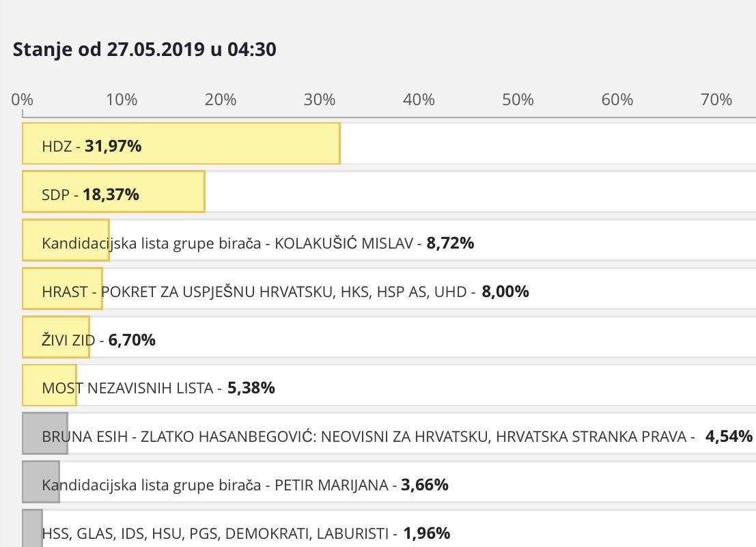Click the gray Bruna Esih bar
The height and width of the screenshot is (547, 756).
coord(44,433)
